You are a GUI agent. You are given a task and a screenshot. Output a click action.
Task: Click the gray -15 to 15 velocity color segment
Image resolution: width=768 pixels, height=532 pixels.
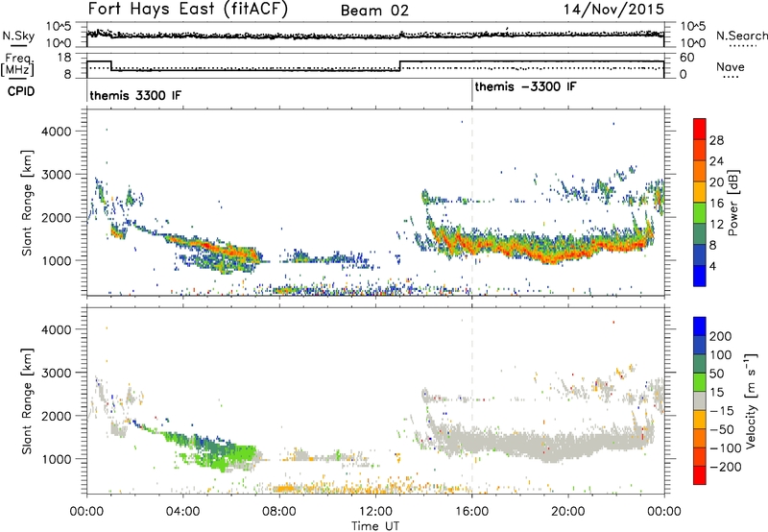(x=700, y=400)
